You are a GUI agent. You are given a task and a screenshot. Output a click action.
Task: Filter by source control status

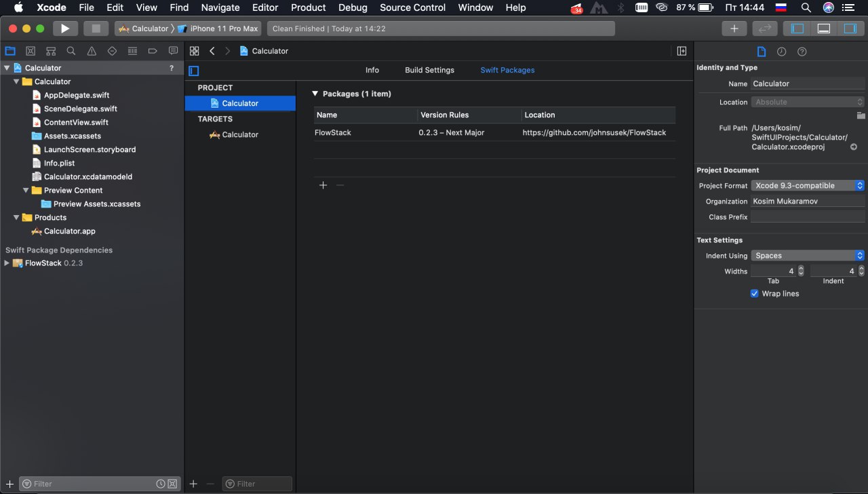[x=172, y=484]
